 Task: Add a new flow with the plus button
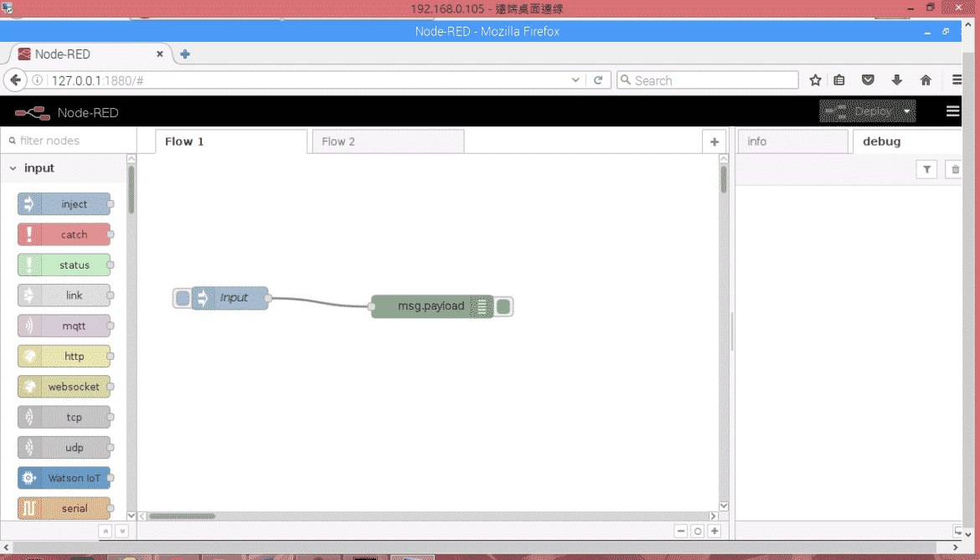click(x=714, y=141)
